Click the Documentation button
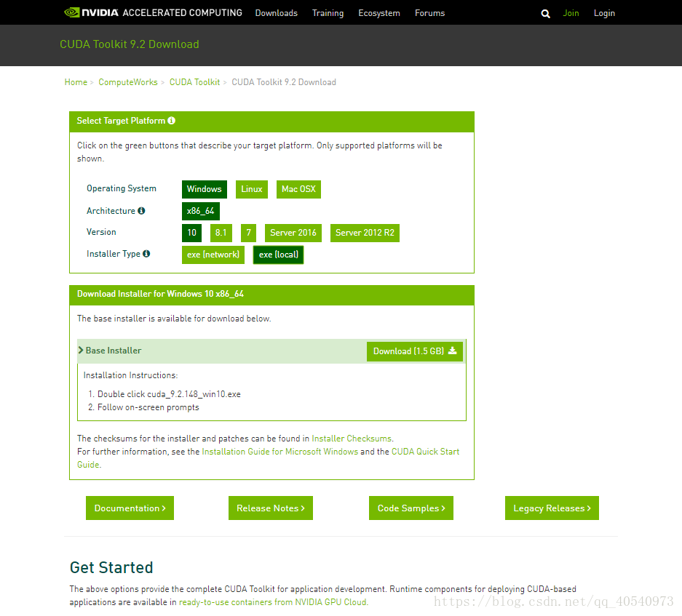This screenshot has width=682, height=616. [130, 508]
